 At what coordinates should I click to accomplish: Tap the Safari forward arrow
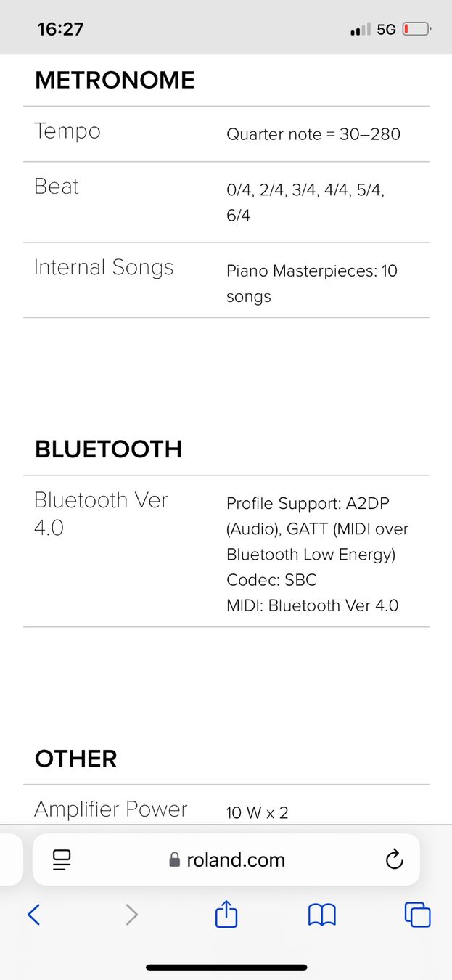click(131, 914)
